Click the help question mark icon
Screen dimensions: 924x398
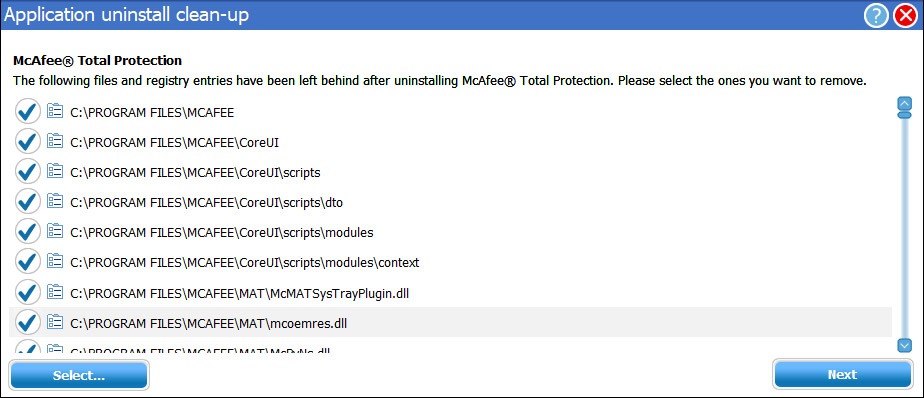point(876,16)
